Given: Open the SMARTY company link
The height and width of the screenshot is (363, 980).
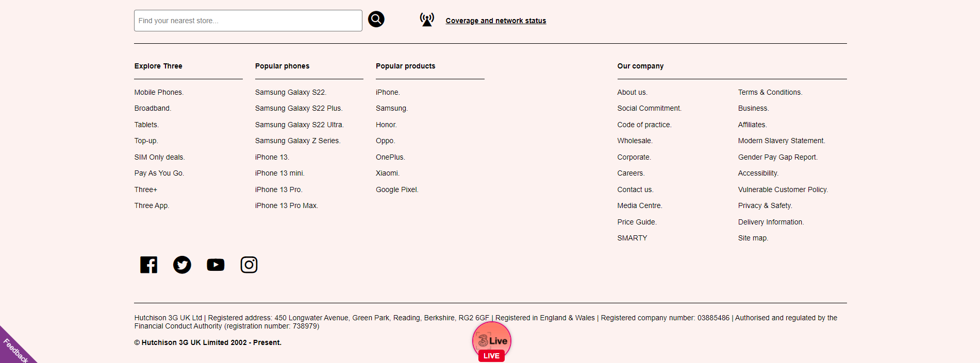Looking at the screenshot, I should tap(632, 238).
